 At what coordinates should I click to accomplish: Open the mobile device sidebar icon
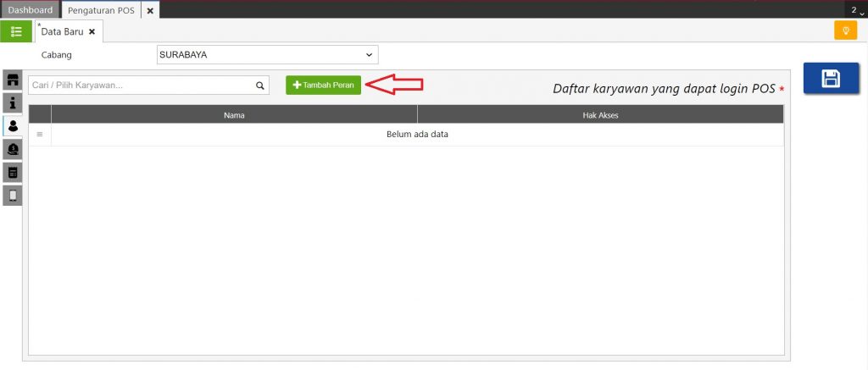tap(13, 196)
